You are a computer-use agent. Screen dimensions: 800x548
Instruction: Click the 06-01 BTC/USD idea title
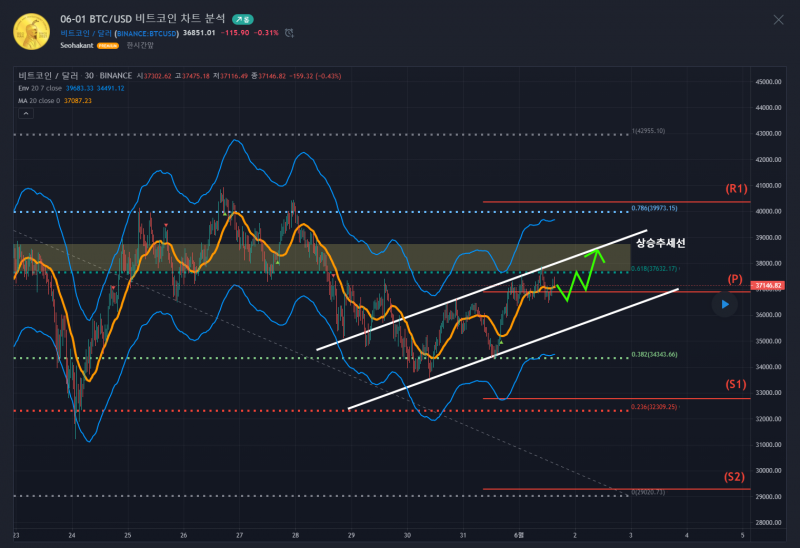click(144, 19)
